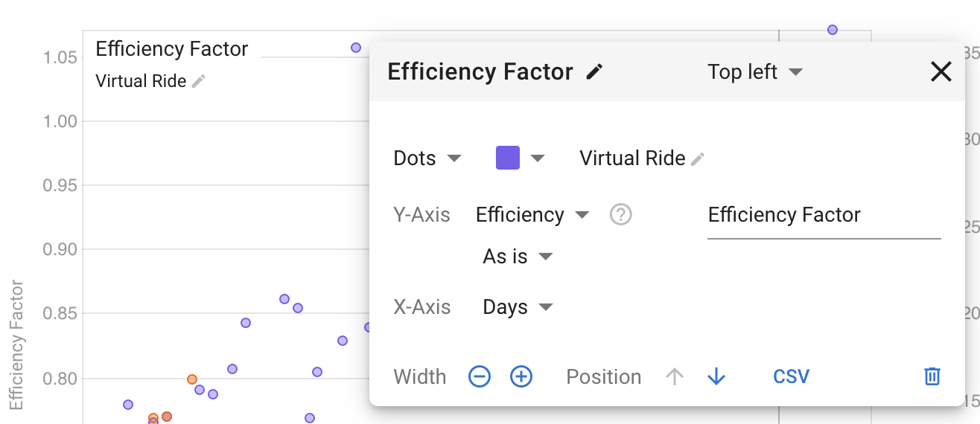Viewport: 980px width, 424px height.
Task: Open the Y-Axis help question mark icon
Action: point(620,215)
